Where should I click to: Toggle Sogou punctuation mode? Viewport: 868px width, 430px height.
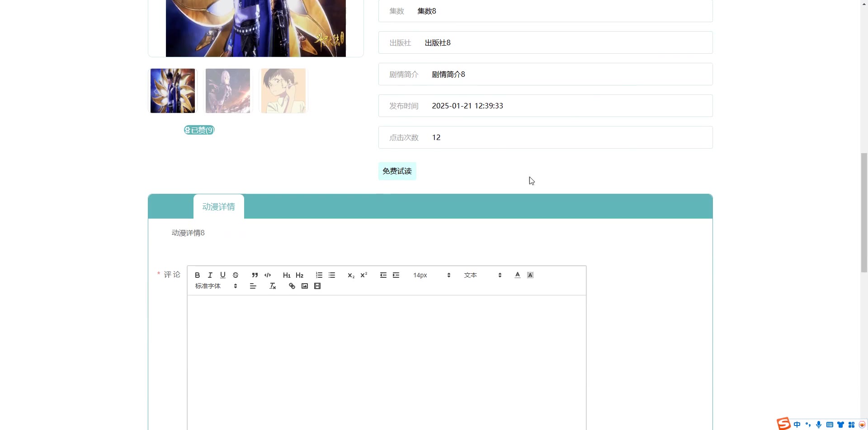[x=808, y=425]
